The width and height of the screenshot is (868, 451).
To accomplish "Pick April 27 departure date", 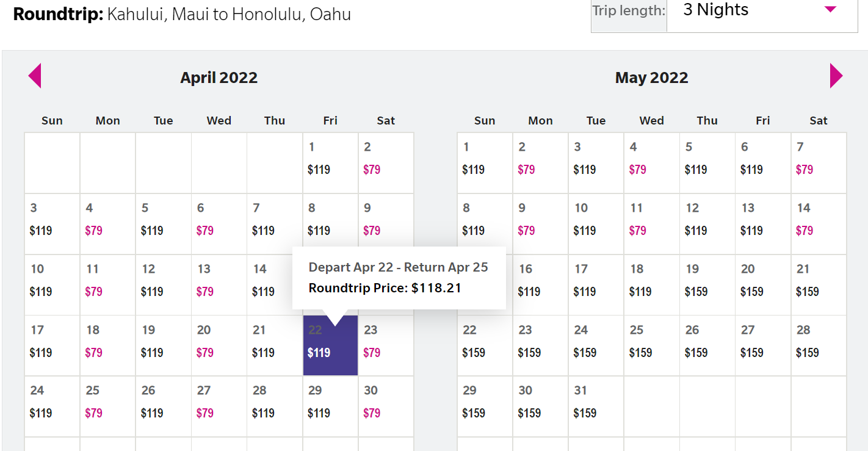I will coord(219,406).
